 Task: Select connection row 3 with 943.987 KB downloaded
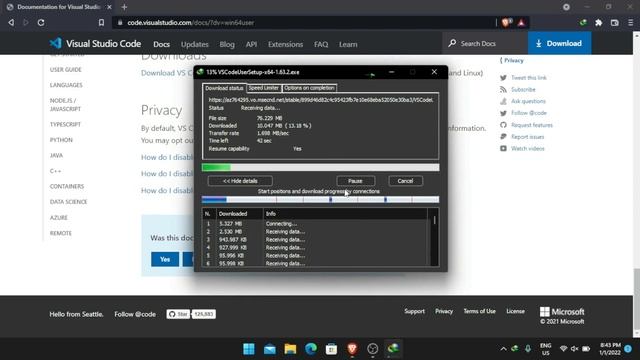click(x=316, y=240)
